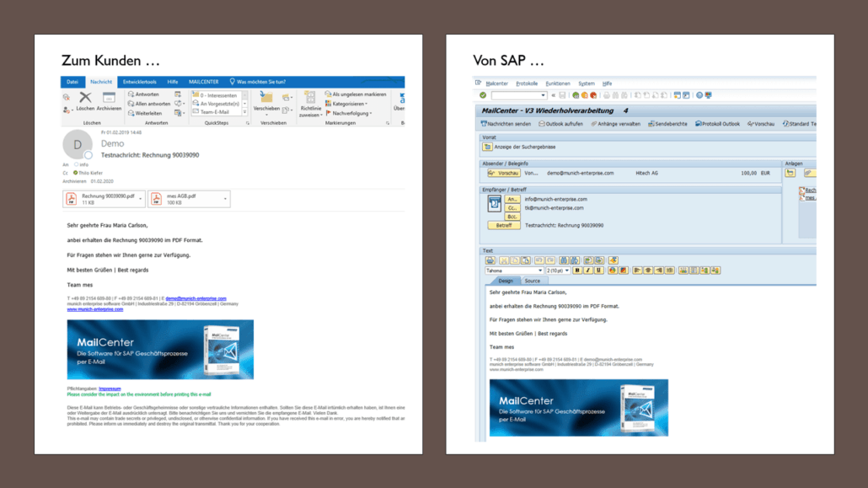Click the Betreff button
The image size is (868, 488).
pos(503,225)
